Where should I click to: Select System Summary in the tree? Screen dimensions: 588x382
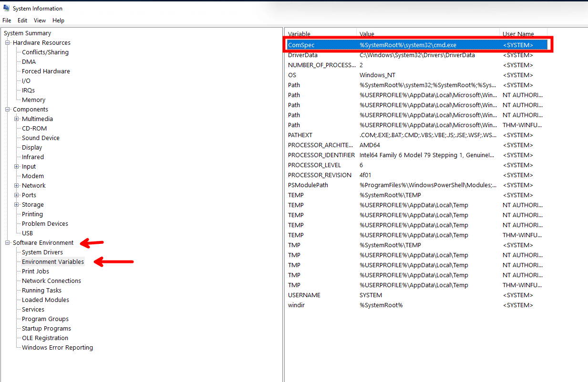(x=27, y=33)
